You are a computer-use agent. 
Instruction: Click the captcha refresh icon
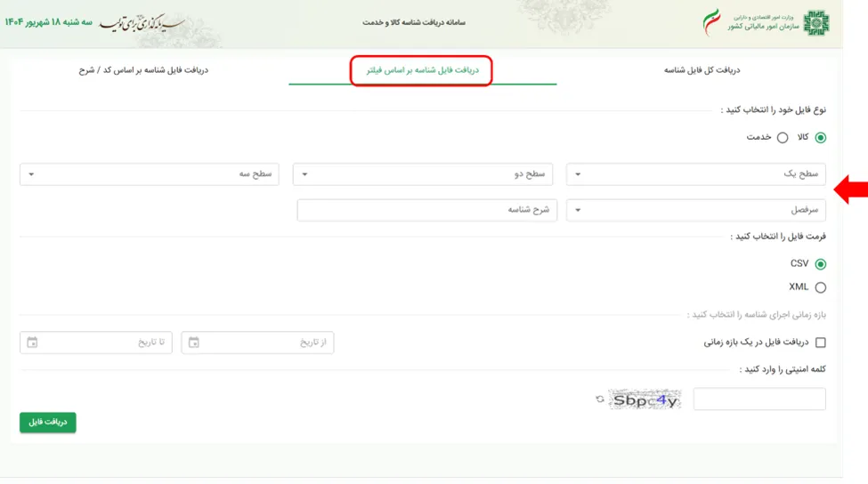(x=600, y=399)
